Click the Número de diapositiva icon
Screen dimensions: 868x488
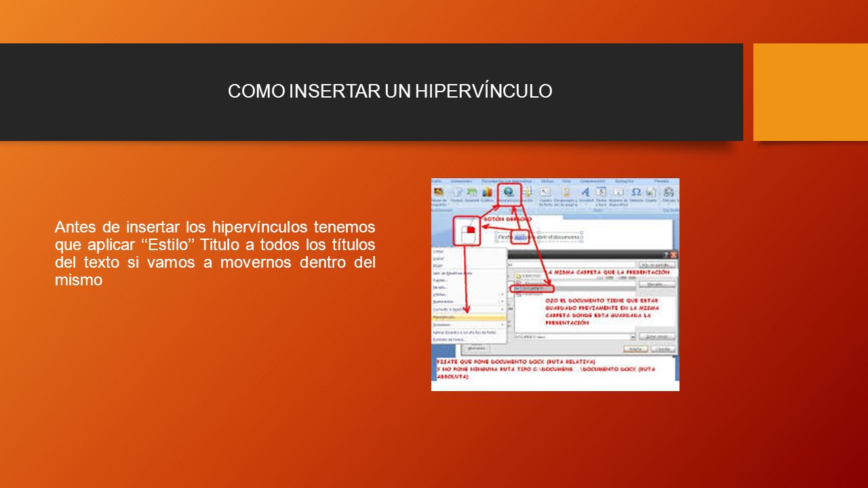[x=618, y=192]
